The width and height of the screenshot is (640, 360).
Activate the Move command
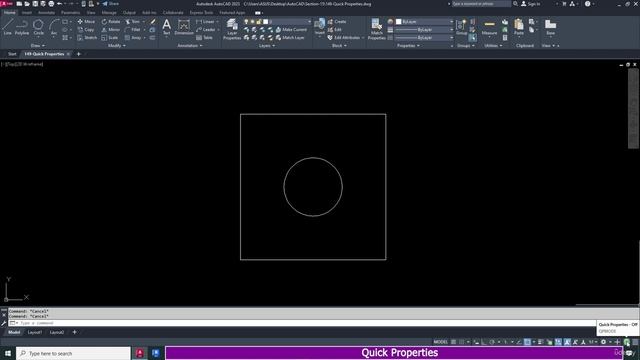tap(86, 21)
